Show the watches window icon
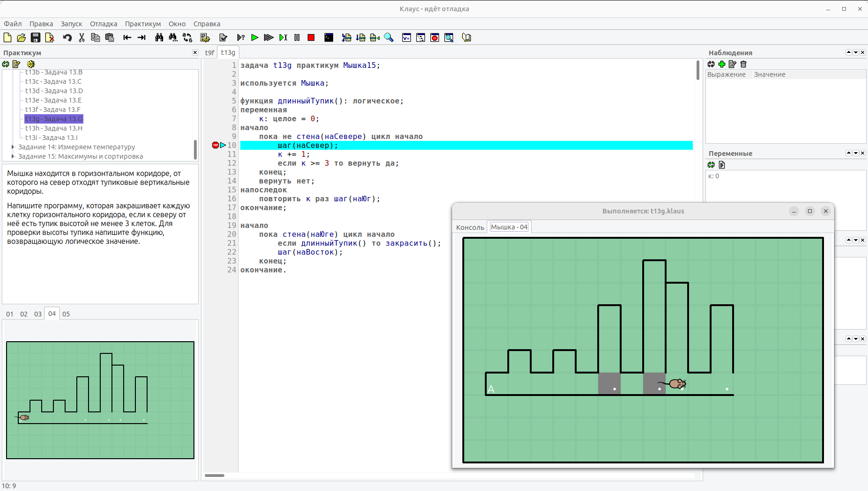 449,37
